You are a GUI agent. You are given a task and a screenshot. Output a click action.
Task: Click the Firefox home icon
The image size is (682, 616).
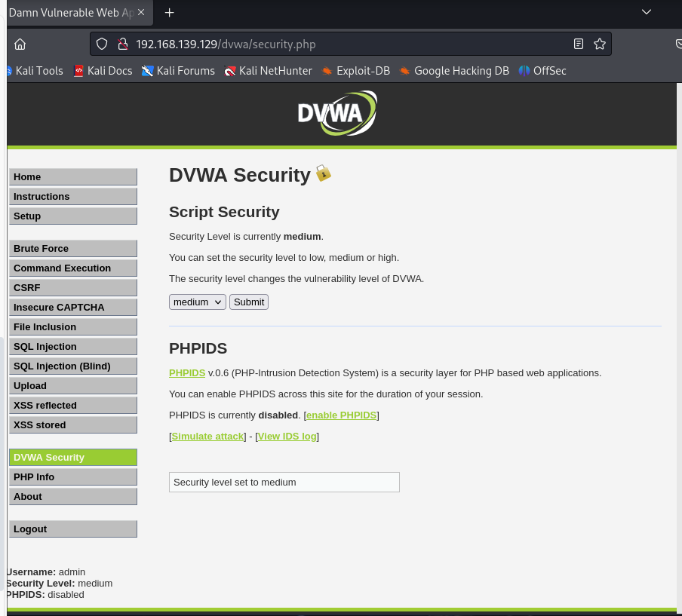tap(20, 44)
